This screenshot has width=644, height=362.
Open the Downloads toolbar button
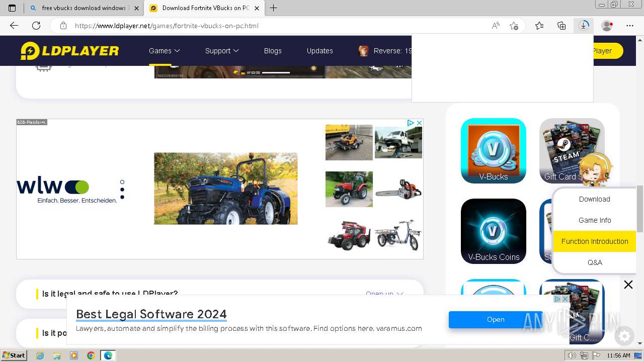(x=584, y=26)
